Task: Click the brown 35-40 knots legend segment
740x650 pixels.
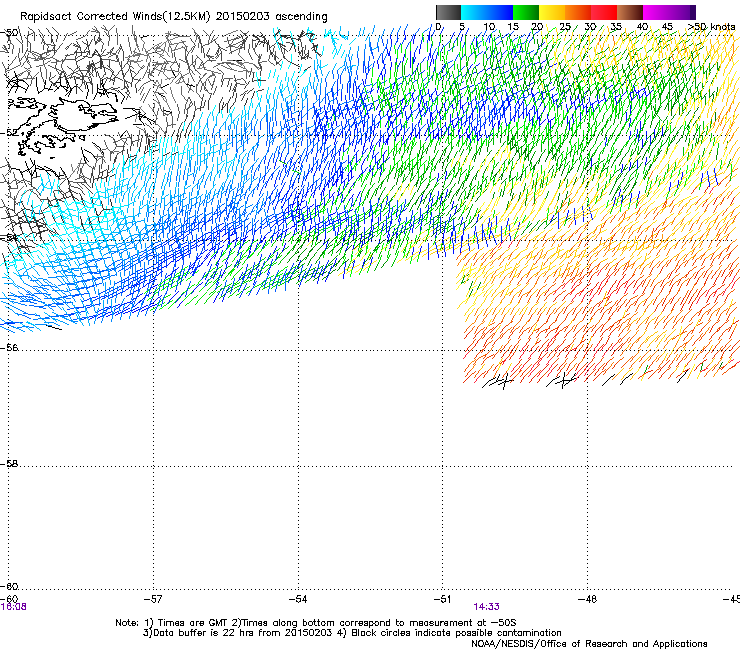Action: (x=630, y=12)
